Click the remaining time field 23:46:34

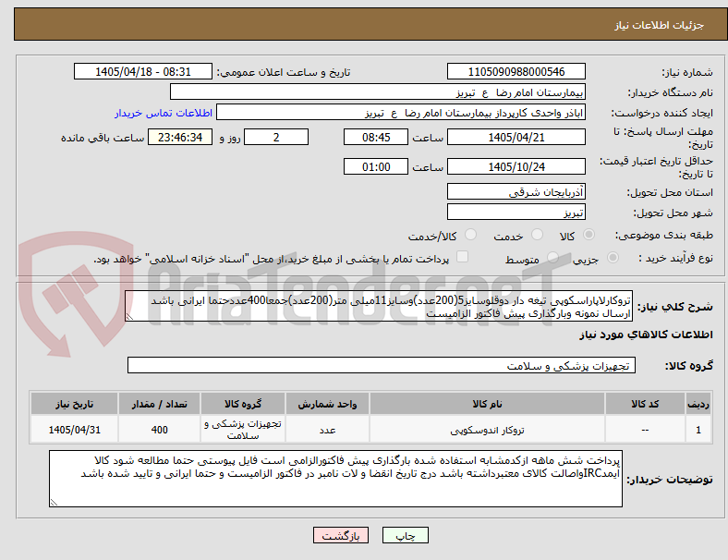point(180,137)
